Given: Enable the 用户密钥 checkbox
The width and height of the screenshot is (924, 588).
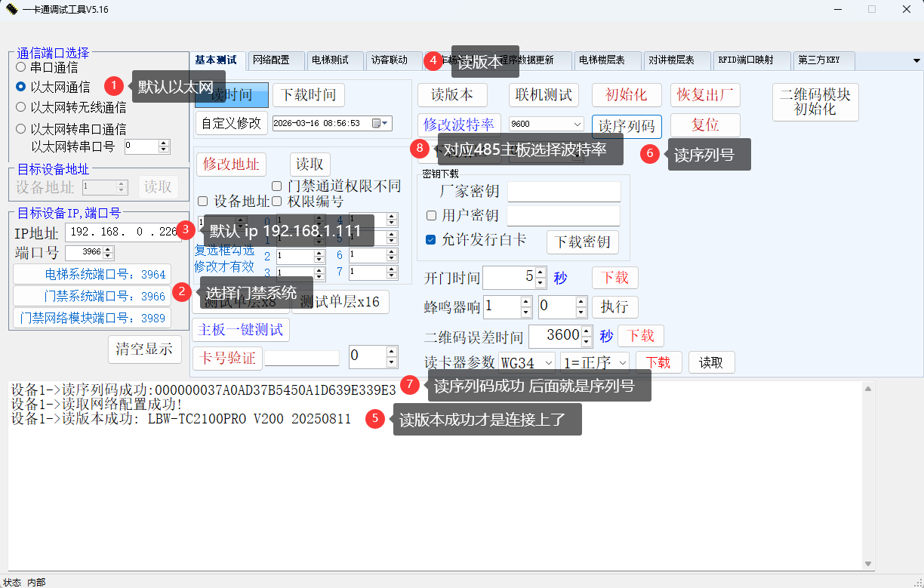Looking at the screenshot, I should (x=431, y=215).
